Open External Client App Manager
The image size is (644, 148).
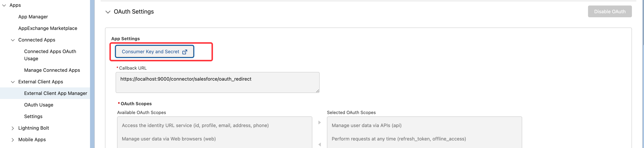(x=55, y=93)
